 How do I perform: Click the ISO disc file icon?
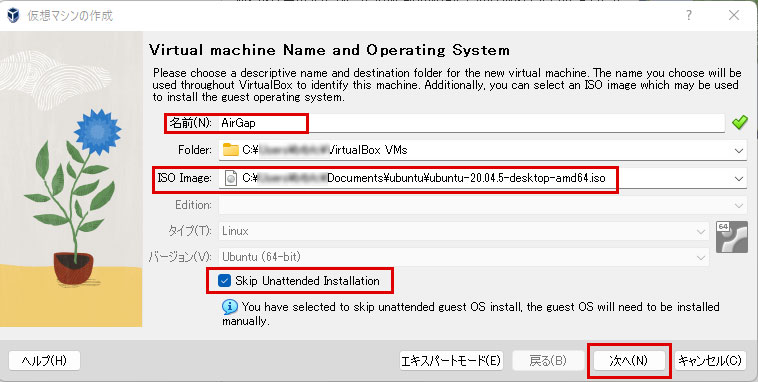pyautogui.click(x=231, y=178)
